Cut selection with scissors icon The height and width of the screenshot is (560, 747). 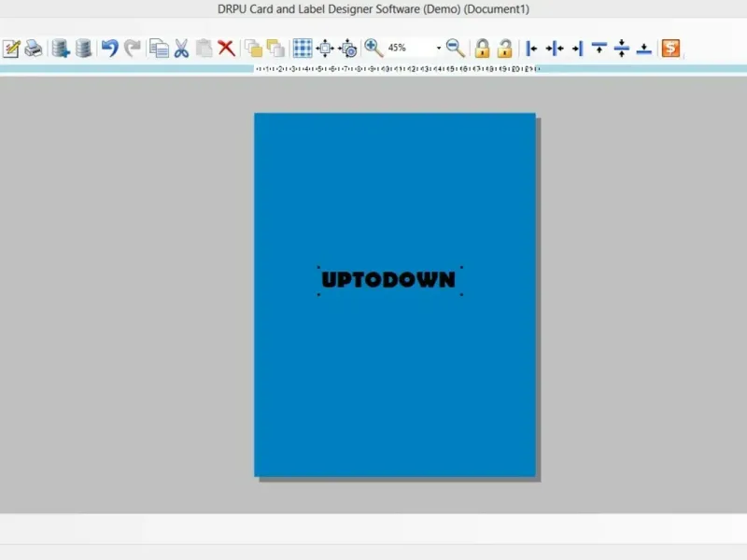click(181, 49)
